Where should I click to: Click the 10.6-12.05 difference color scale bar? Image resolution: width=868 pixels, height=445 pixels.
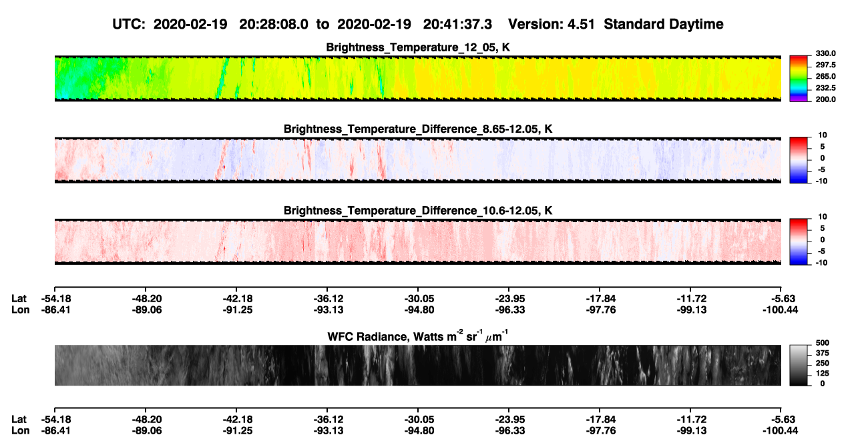pyautogui.click(x=799, y=240)
